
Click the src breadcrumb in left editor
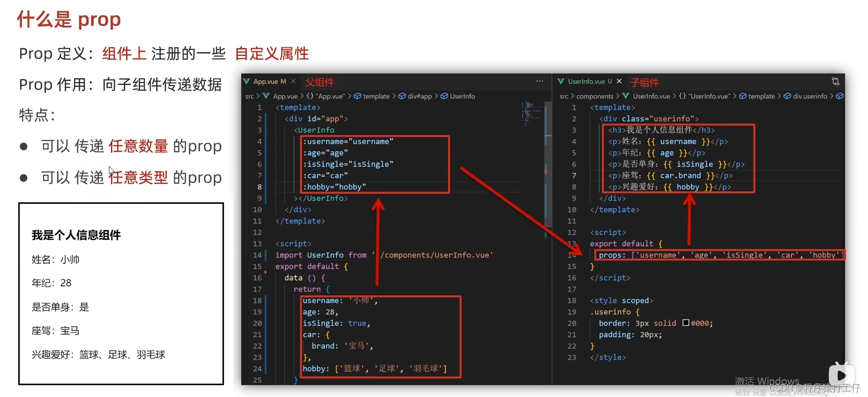pyautogui.click(x=249, y=96)
